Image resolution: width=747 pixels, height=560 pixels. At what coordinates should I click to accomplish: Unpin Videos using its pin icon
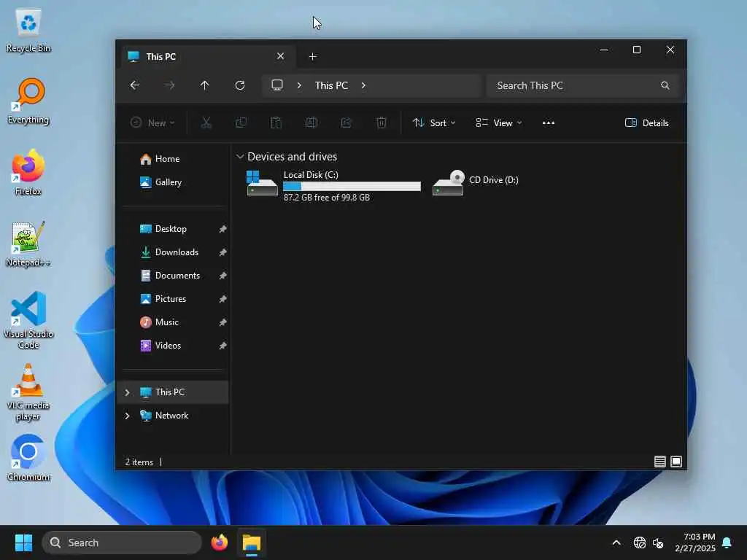(222, 346)
